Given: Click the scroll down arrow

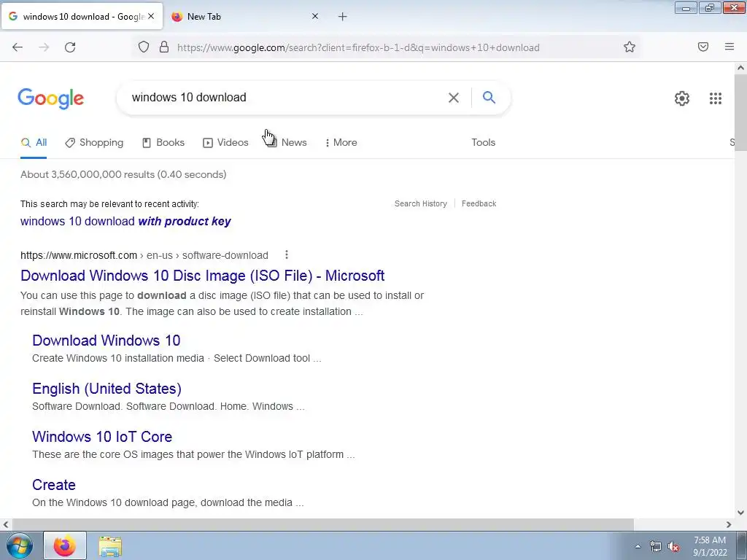Looking at the screenshot, I should click(740, 513).
